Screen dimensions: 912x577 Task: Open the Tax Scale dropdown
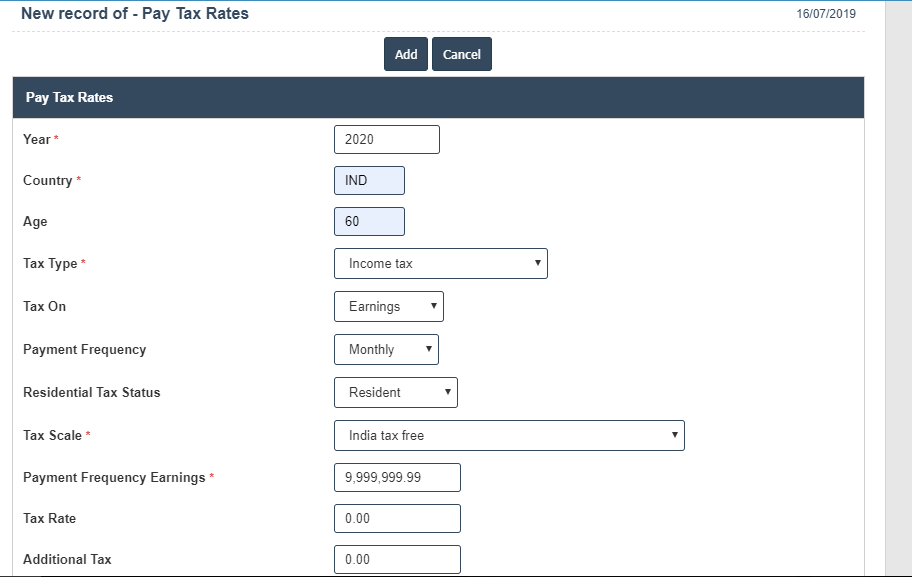click(x=508, y=436)
